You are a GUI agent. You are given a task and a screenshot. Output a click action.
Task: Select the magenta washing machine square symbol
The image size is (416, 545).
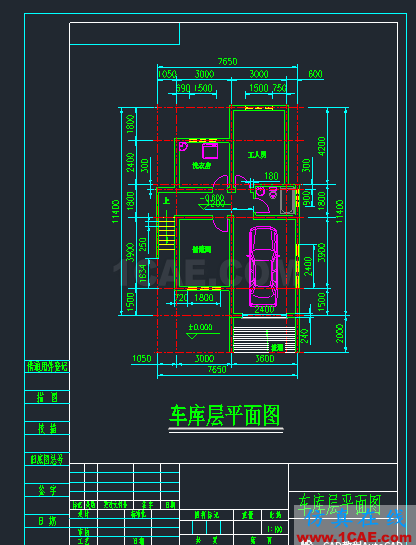click(x=210, y=151)
